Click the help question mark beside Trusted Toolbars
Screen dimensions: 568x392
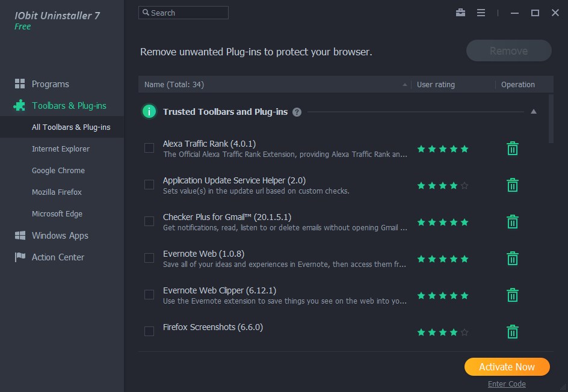click(x=297, y=112)
